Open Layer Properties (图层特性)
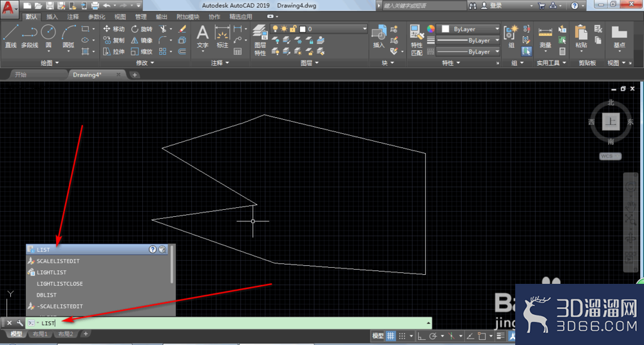 point(260,41)
